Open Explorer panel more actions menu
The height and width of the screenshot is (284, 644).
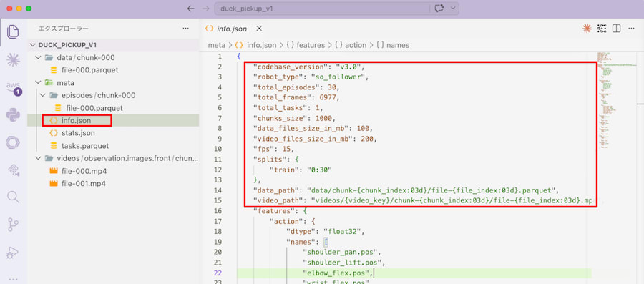pyautogui.click(x=185, y=29)
